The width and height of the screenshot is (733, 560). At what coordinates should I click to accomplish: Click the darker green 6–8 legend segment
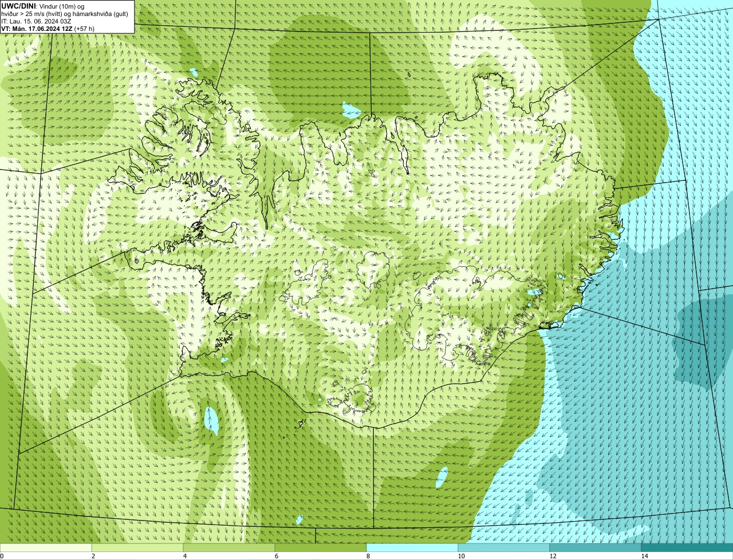click(321, 547)
